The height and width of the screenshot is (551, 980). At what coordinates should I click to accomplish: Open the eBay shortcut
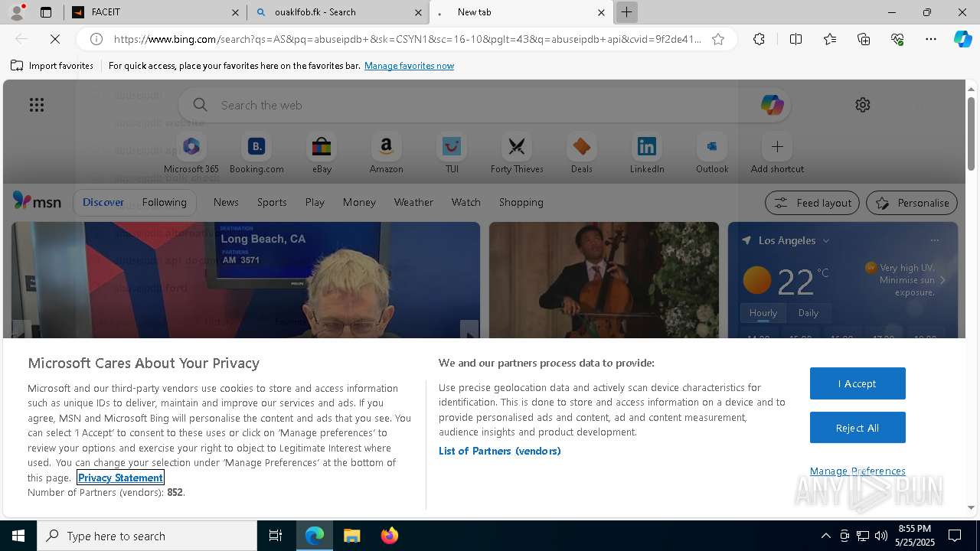[322, 154]
